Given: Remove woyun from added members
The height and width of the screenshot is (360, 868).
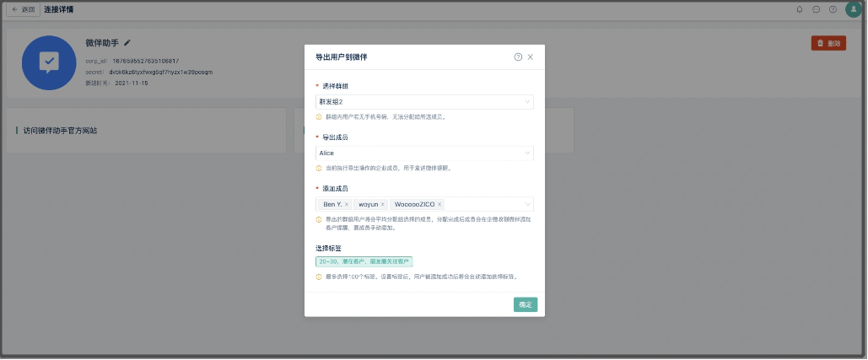Looking at the screenshot, I should coord(382,205).
